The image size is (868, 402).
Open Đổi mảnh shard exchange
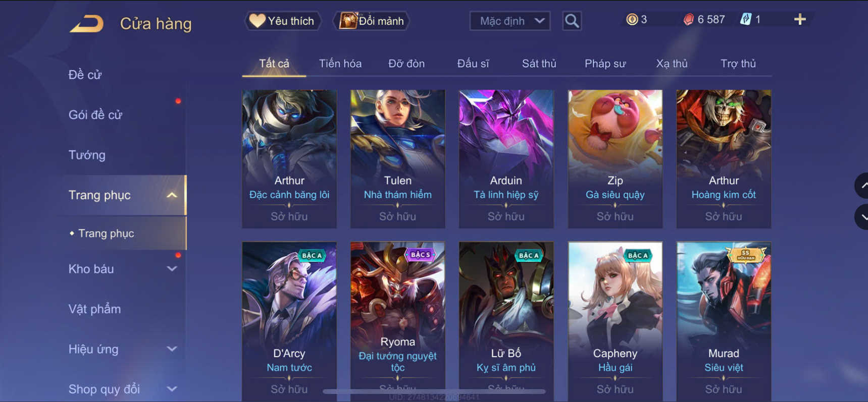[x=372, y=21]
